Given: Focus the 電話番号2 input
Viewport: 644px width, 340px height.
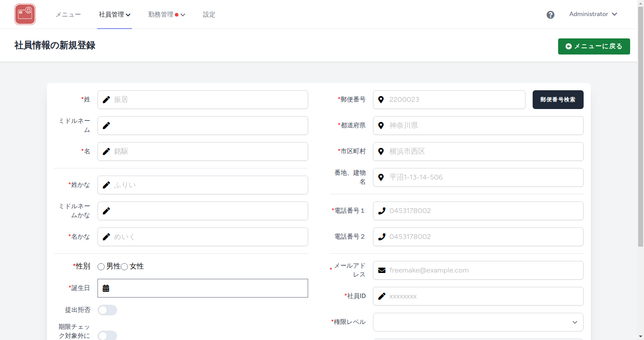Looking at the screenshot, I should click(478, 237).
